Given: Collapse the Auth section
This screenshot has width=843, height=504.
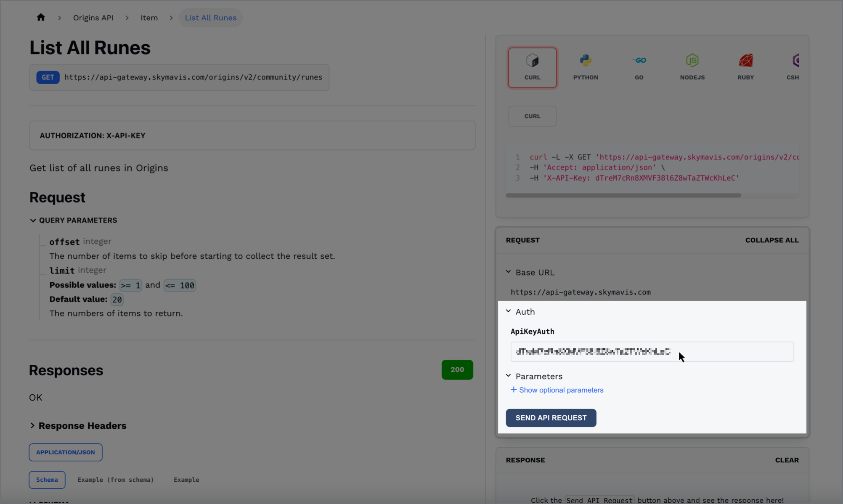Looking at the screenshot, I should 521,312.
